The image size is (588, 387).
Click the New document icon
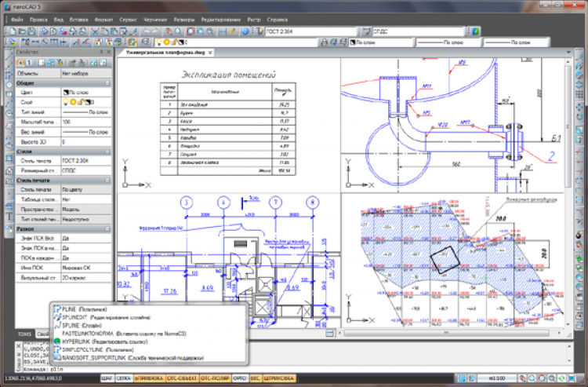(13, 31)
